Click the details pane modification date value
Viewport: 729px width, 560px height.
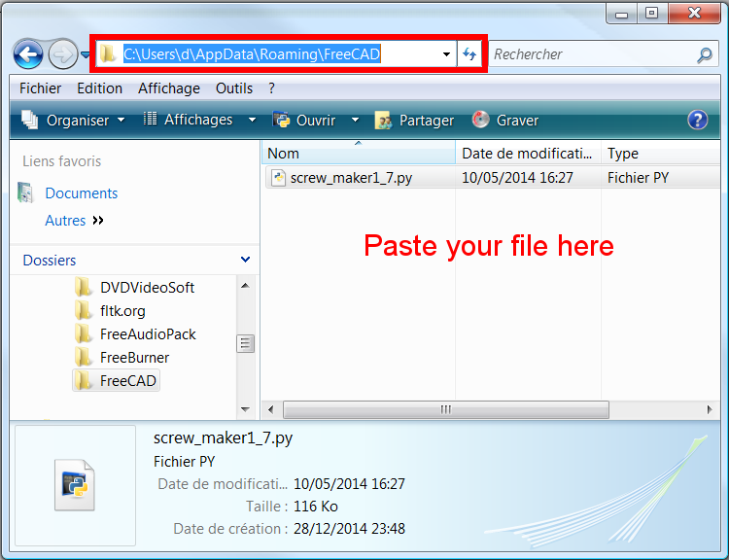pyautogui.click(x=349, y=484)
